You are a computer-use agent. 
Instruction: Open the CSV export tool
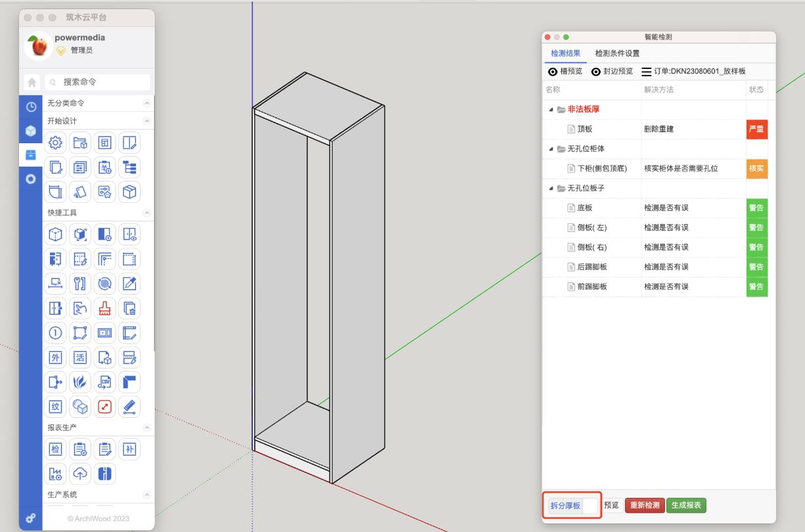(x=104, y=382)
